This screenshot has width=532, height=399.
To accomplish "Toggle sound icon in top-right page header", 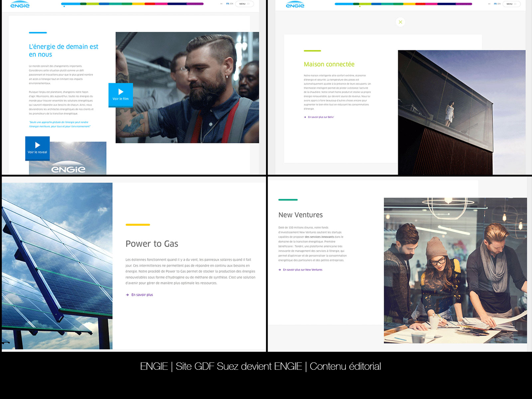I will pos(489,4).
